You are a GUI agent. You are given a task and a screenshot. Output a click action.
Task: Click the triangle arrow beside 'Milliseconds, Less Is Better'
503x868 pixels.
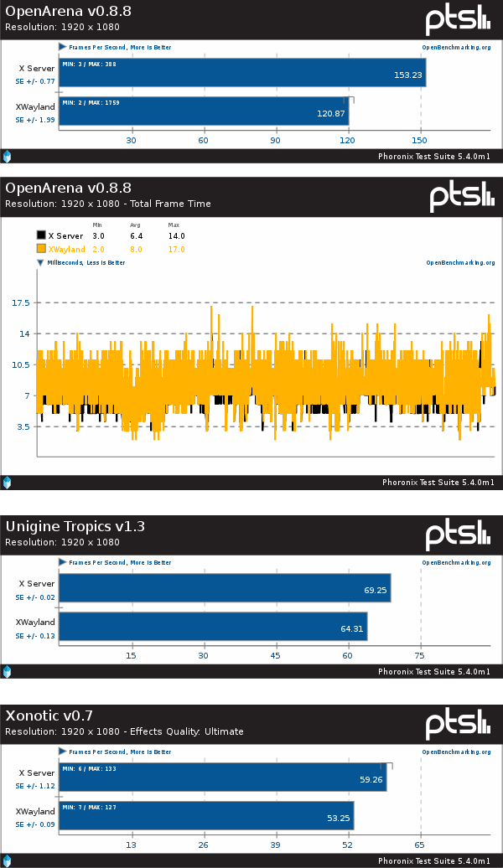click(x=39, y=262)
